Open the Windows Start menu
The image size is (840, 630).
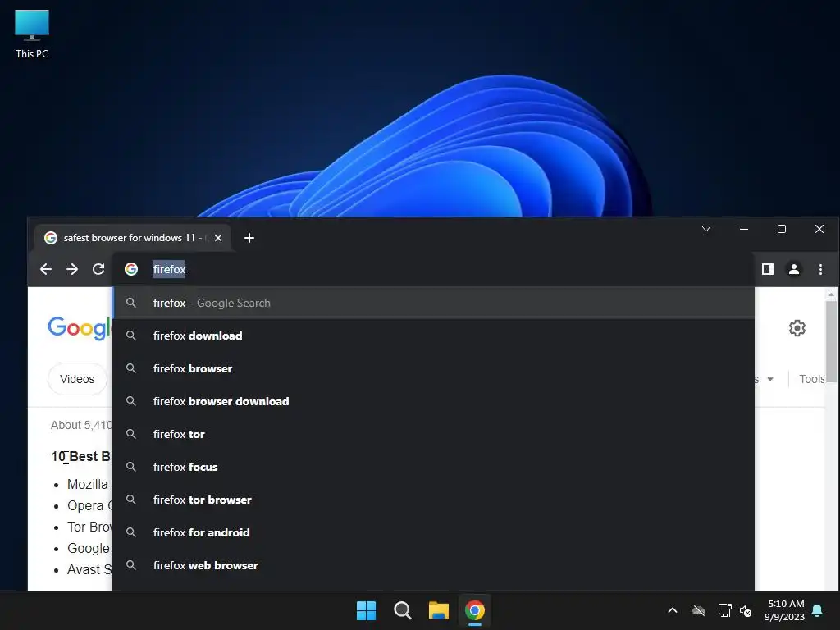pyautogui.click(x=367, y=610)
